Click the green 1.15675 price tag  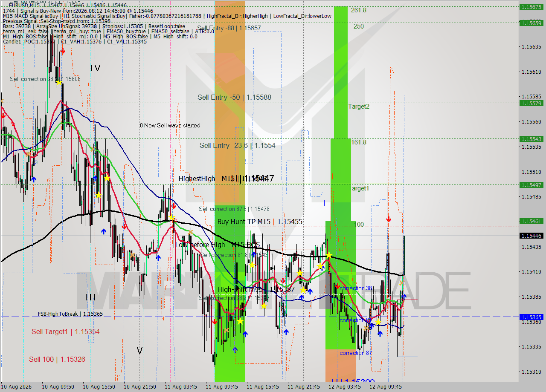click(x=531, y=7)
